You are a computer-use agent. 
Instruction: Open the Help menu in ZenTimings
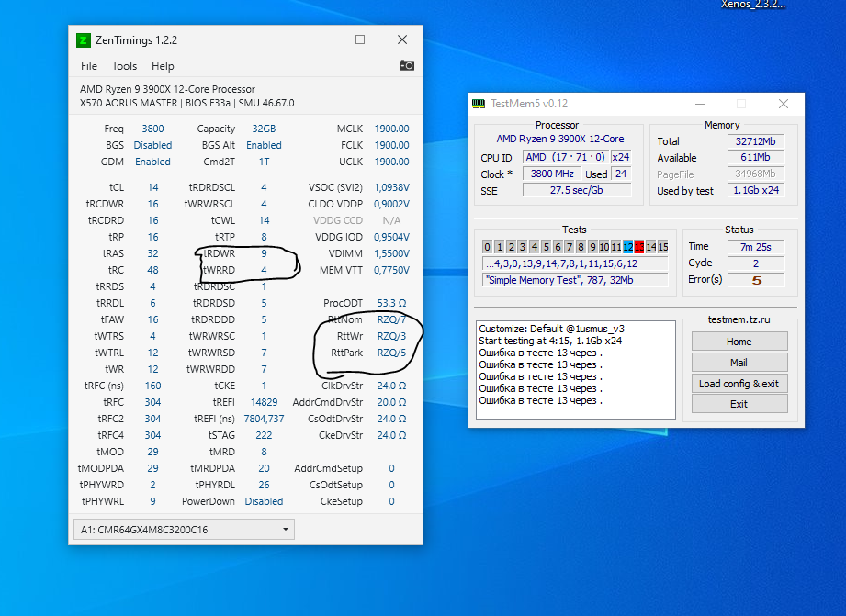tap(163, 66)
